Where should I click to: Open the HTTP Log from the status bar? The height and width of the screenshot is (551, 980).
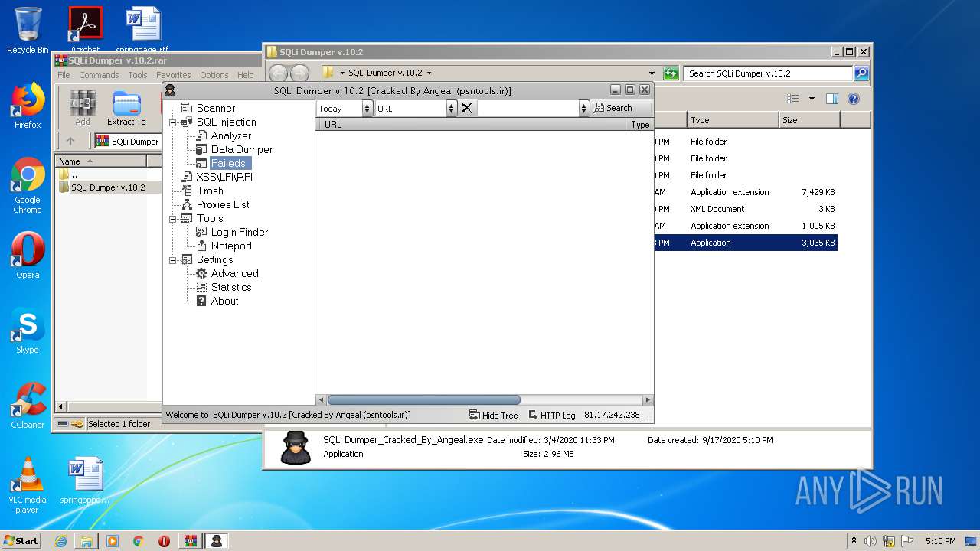(552, 415)
